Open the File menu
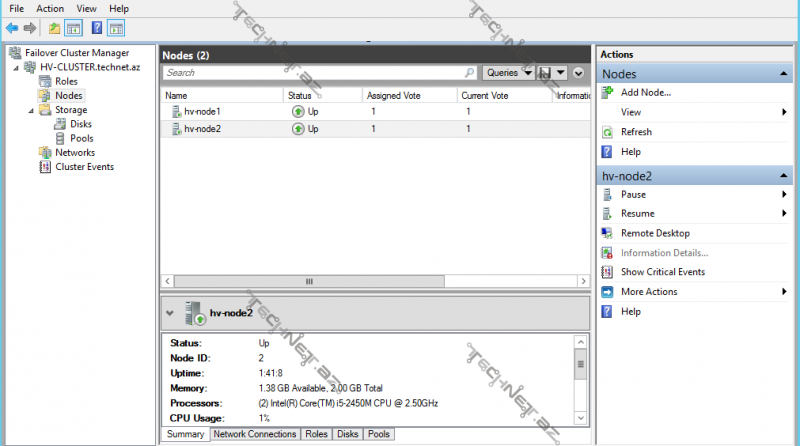Image resolution: width=800 pixels, height=446 pixels. [x=16, y=9]
